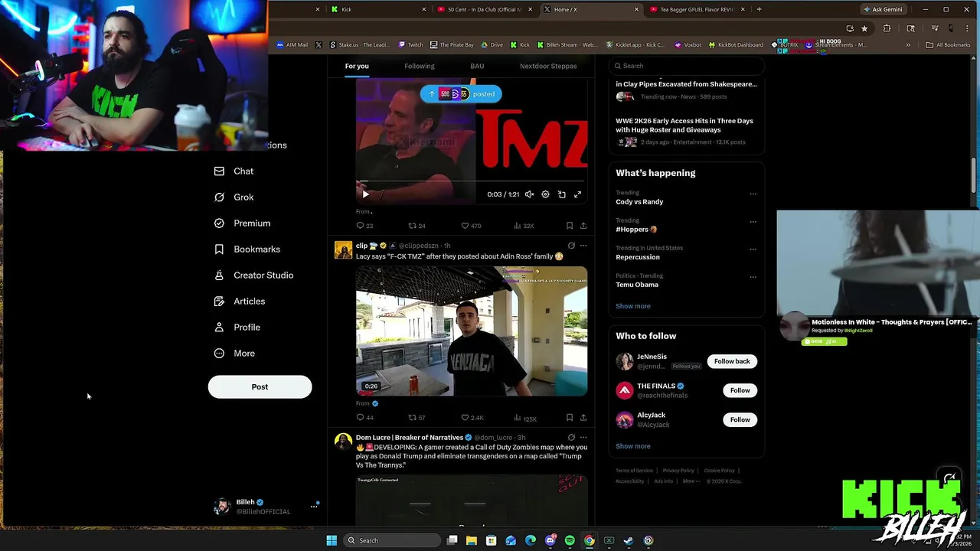Viewport: 980px width, 551px height.
Task: Open Creator Studio from sidebar
Action: (253, 275)
